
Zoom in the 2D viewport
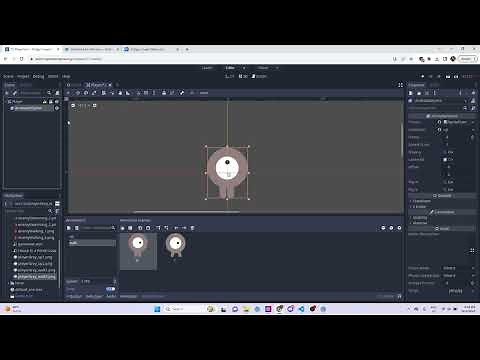[94, 106]
